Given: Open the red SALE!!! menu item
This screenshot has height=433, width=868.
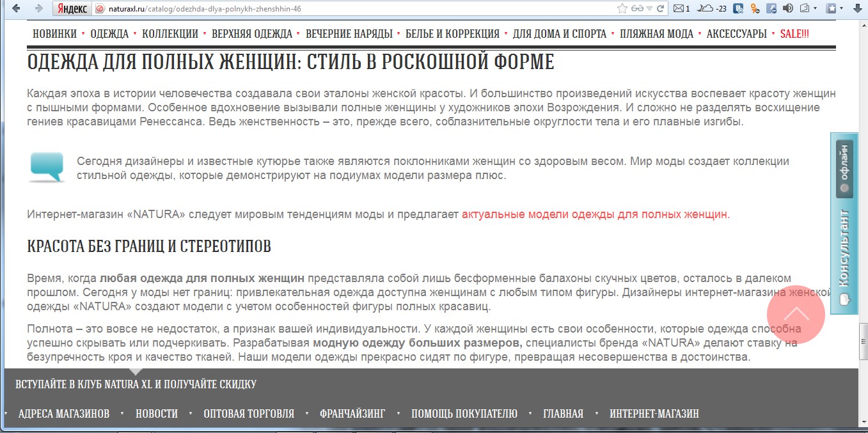Looking at the screenshot, I should point(794,34).
